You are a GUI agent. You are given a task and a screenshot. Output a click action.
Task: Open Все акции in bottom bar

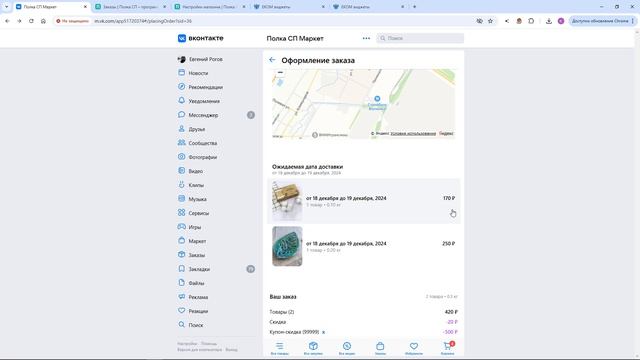[347, 348]
